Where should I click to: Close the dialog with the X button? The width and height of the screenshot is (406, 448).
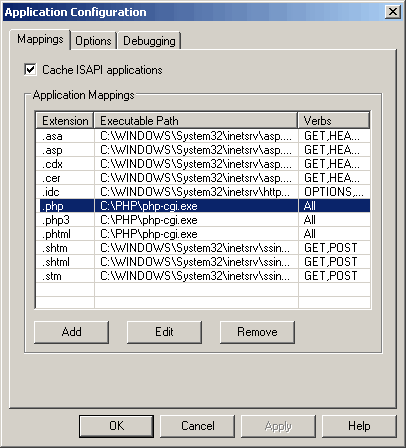tap(393, 12)
